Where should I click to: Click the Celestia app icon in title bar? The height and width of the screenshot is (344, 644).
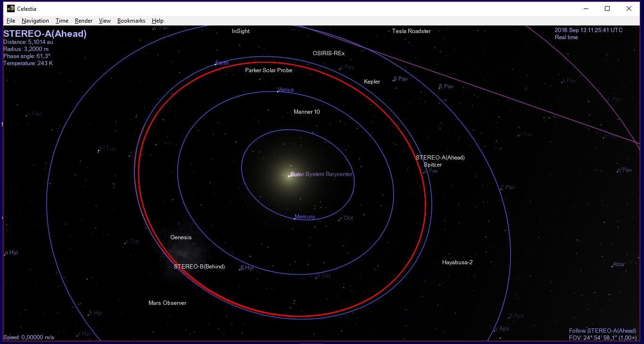(x=10, y=8)
